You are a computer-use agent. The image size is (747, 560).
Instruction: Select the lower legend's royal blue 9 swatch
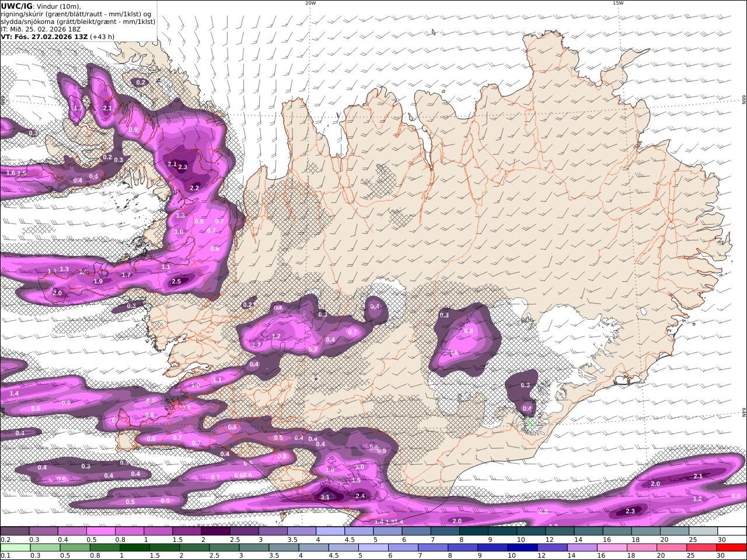click(x=493, y=547)
